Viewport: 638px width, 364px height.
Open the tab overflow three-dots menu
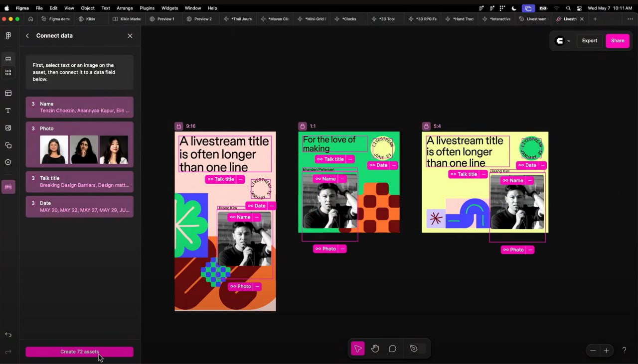point(630,19)
